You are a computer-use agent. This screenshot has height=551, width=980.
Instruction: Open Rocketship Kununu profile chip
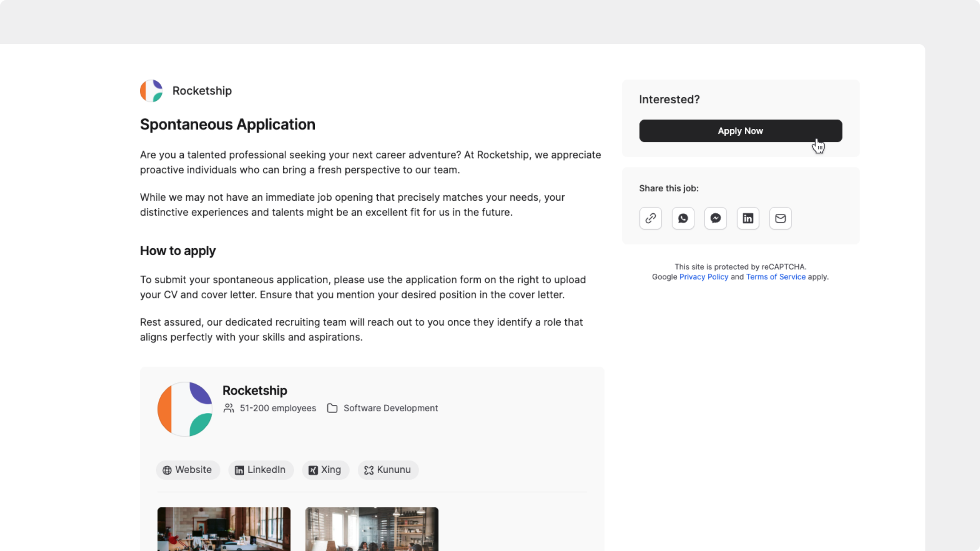click(388, 470)
